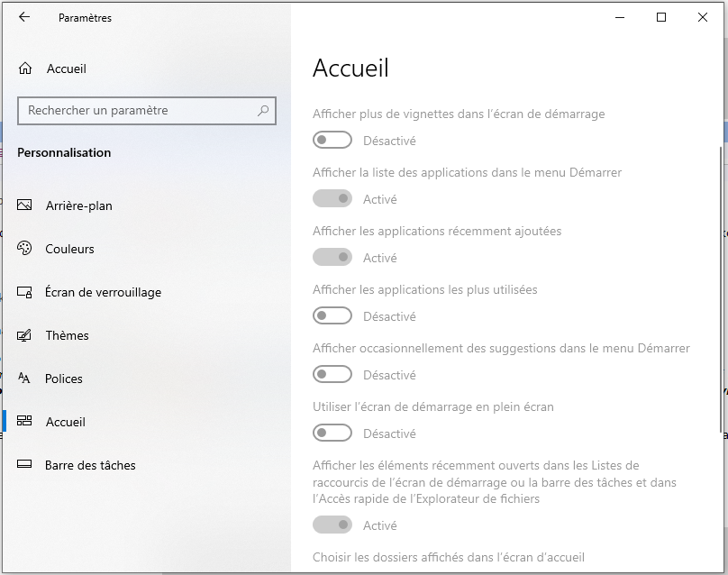Viewport: 728px width, 575px height.
Task: Click the back arrow icon
Action: [23, 17]
